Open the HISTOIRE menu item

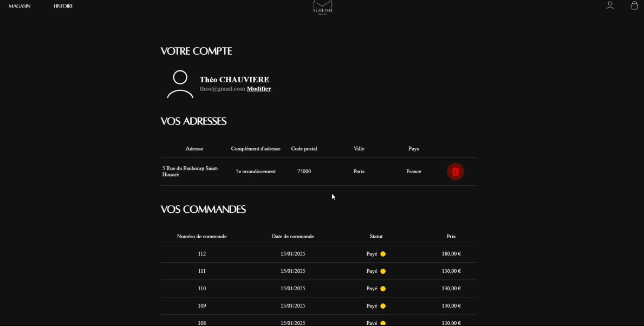[63, 6]
